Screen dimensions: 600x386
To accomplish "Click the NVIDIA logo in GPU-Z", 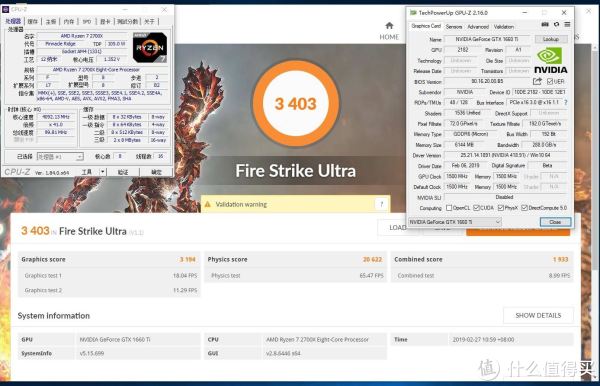I will [551, 60].
